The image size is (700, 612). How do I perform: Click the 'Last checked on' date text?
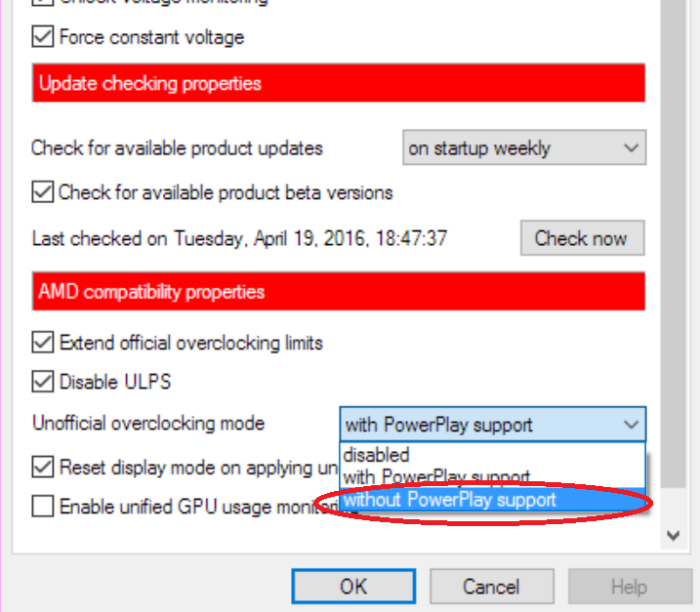click(239, 238)
